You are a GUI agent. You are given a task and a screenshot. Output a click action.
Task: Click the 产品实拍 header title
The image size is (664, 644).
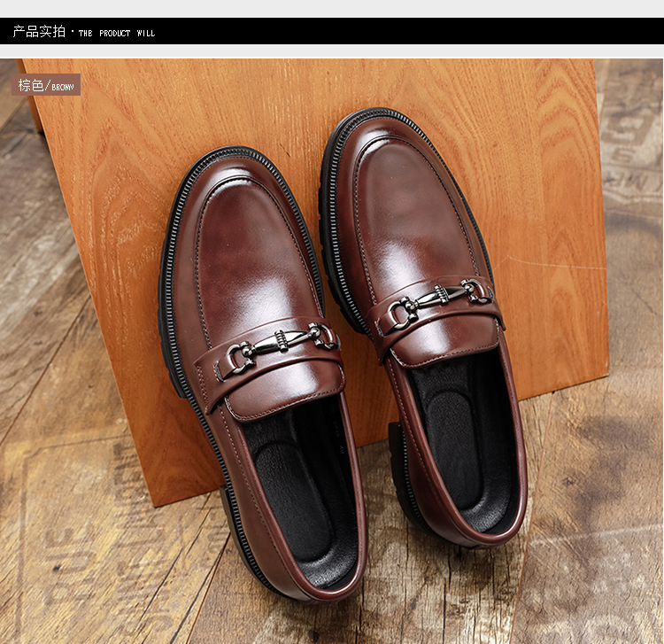click(x=39, y=32)
